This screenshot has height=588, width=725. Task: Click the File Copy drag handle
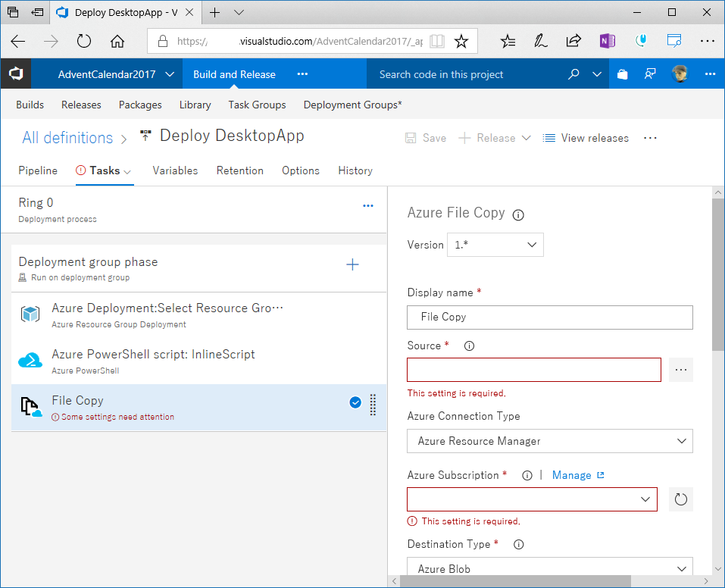pyautogui.click(x=373, y=405)
